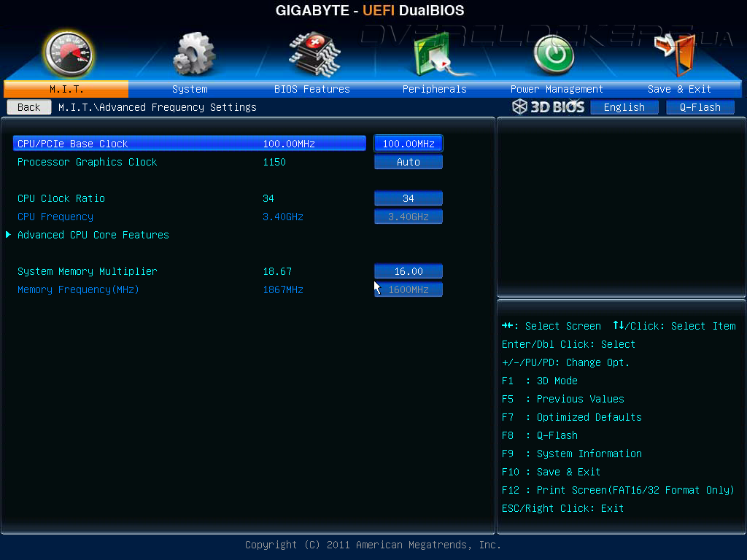Select the Processor Graphics Clock label
The image size is (747, 560).
point(88,162)
